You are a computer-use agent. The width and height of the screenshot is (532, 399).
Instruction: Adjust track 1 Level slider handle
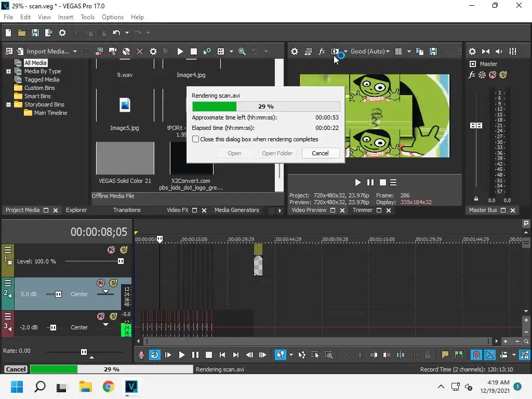click(121, 261)
